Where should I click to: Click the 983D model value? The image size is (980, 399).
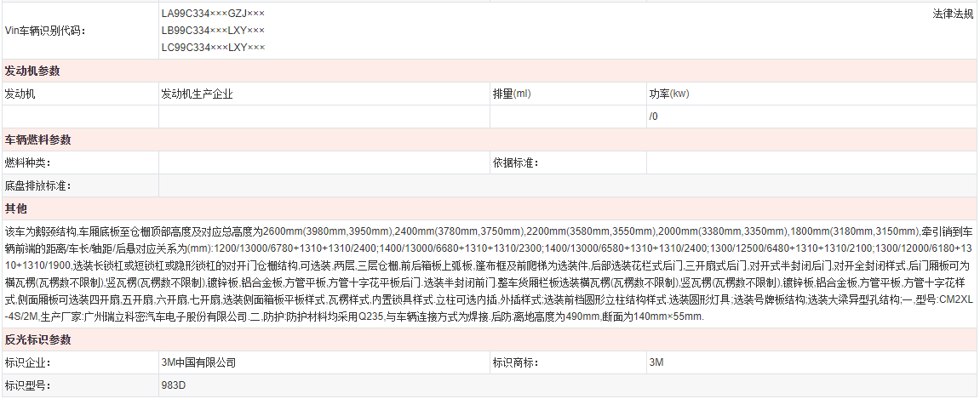coord(174,385)
